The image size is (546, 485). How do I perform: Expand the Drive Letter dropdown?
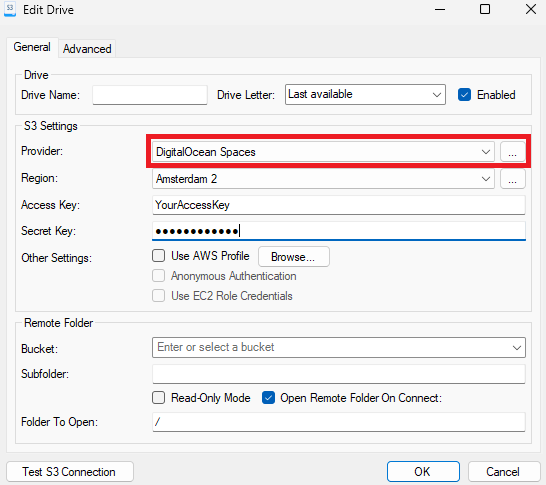pos(365,94)
